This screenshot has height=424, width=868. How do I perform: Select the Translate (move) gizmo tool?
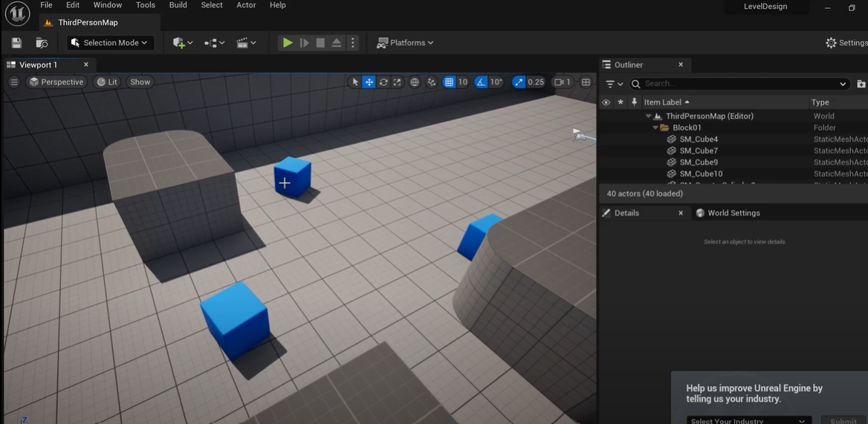tap(369, 82)
